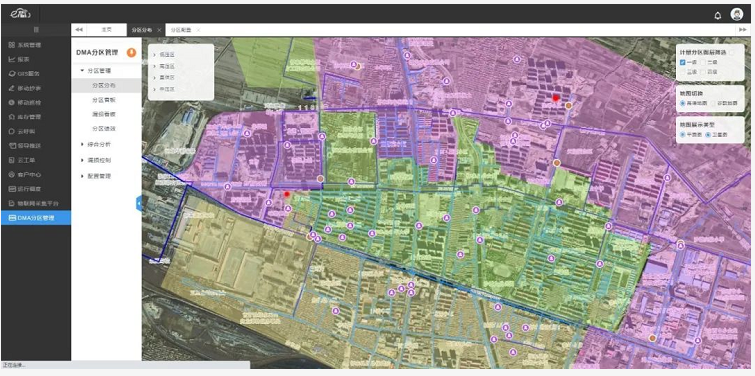Expand the 综合分析 tree node
The height and width of the screenshot is (376, 755).
click(x=82, y=144)
